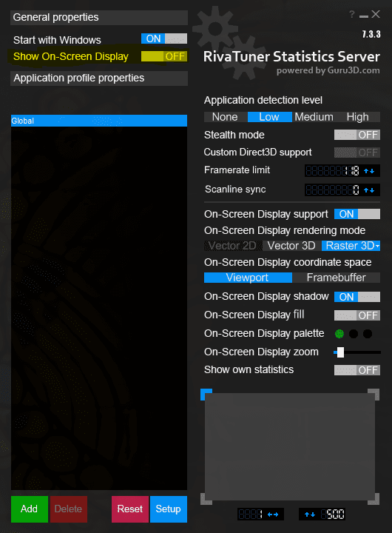Select top-right corner of OSD position preview

click(374, 395)
